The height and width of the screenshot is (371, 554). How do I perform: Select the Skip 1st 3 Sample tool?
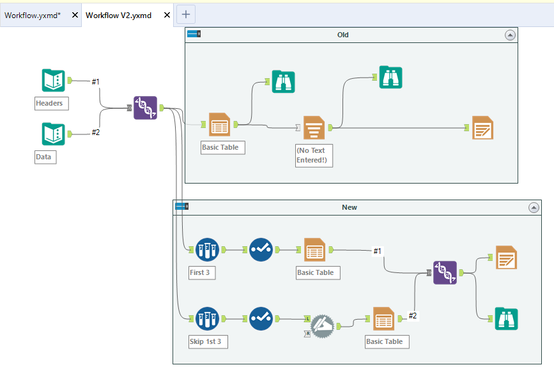(207, 318)
